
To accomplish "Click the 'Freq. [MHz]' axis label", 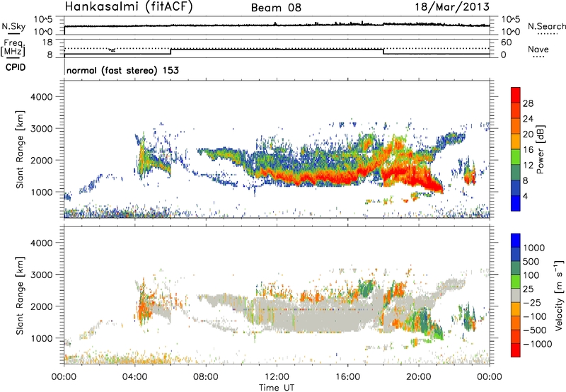I will [13, 48].
